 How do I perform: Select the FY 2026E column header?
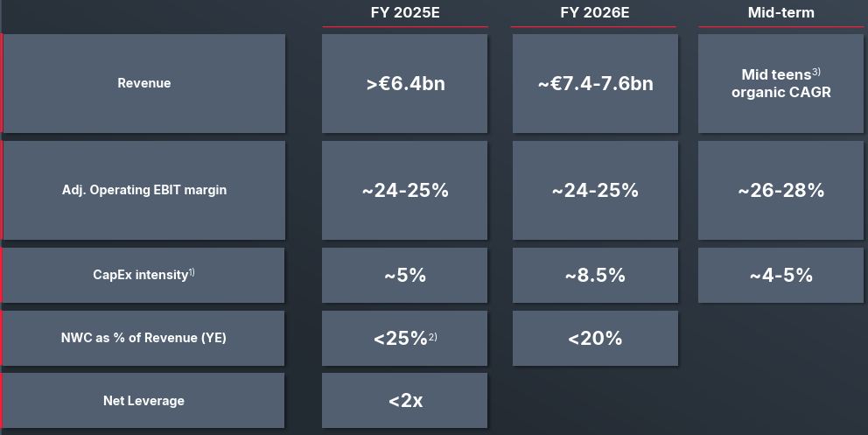[595, 12]
